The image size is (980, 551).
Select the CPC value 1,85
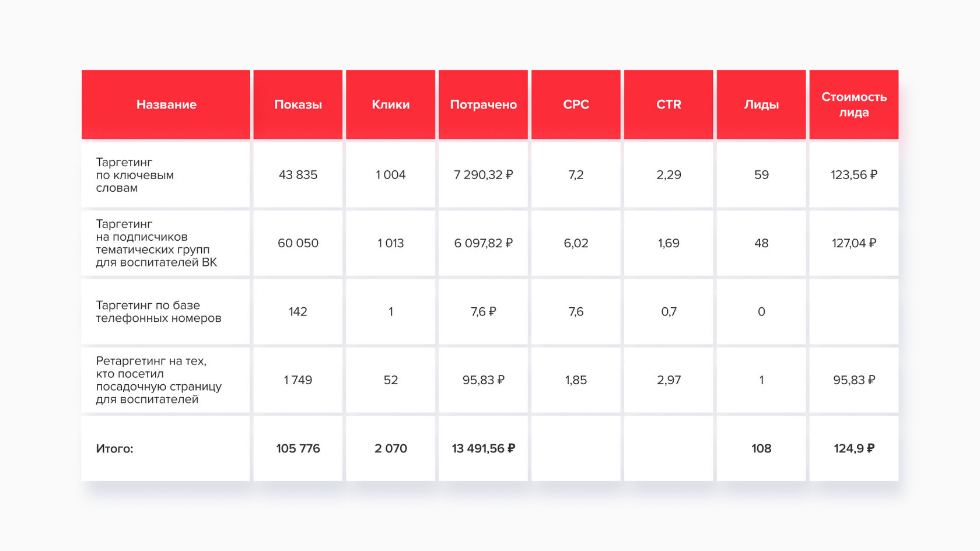pos(576,380)
